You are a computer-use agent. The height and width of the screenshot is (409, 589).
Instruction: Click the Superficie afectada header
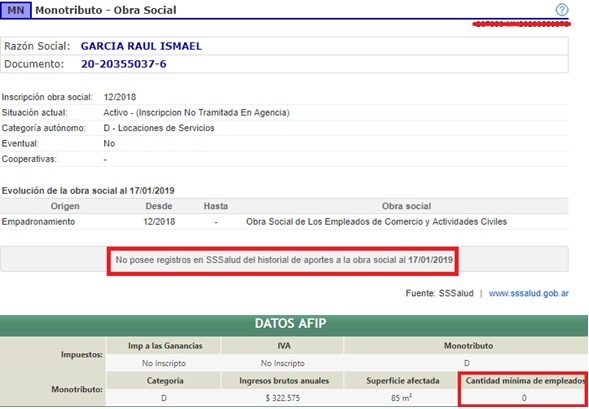[x=403, y=380]
